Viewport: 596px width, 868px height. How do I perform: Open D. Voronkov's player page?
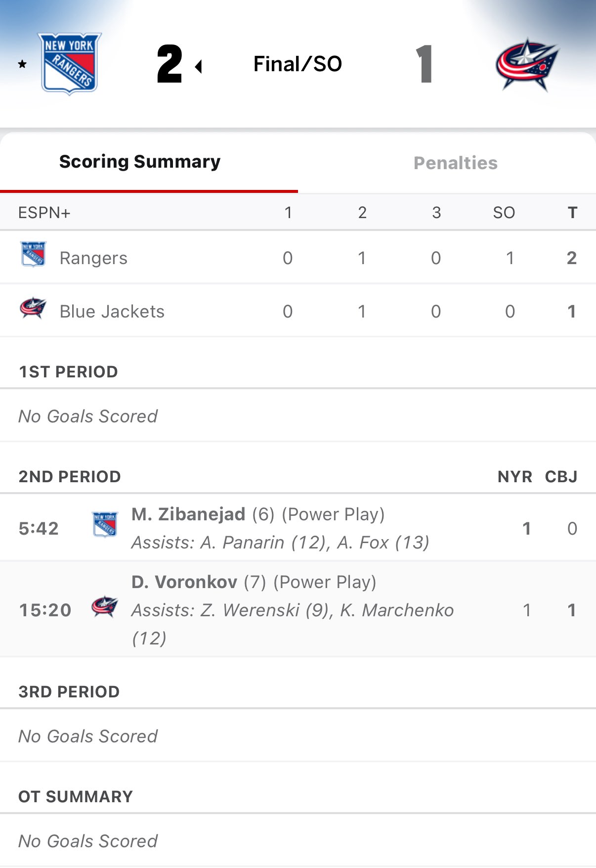[184, 582]
